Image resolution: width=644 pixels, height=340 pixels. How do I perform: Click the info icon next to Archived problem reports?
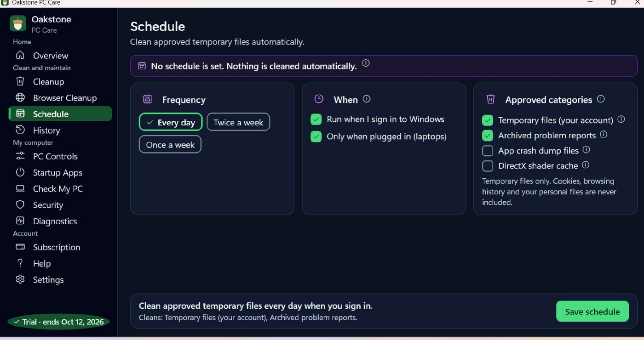click(604, 135)
